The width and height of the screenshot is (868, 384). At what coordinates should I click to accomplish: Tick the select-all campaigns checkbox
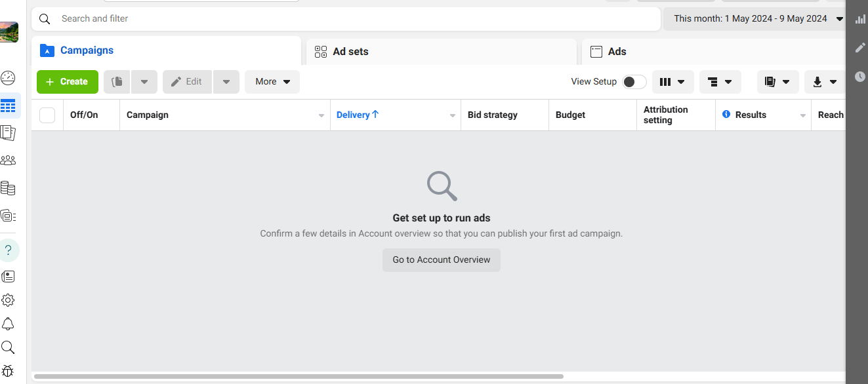click(47, 115)
